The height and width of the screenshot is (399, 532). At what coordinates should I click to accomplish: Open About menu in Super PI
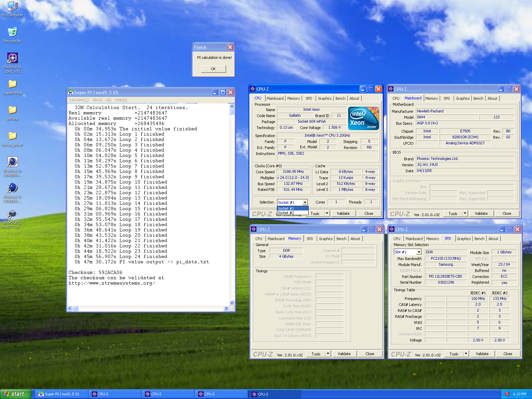pos(102,100)
